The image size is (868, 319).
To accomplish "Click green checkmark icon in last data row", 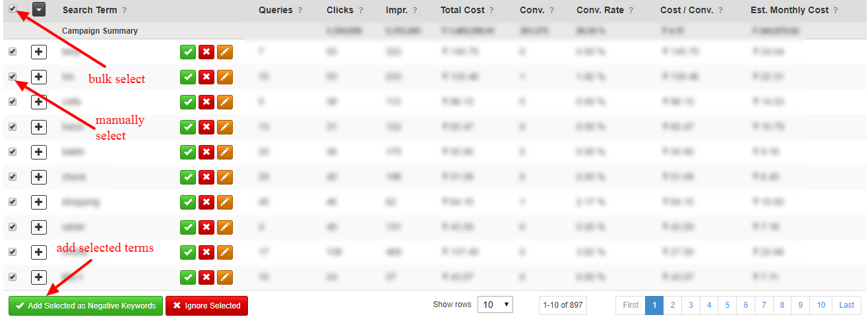I will pos(188,277).
